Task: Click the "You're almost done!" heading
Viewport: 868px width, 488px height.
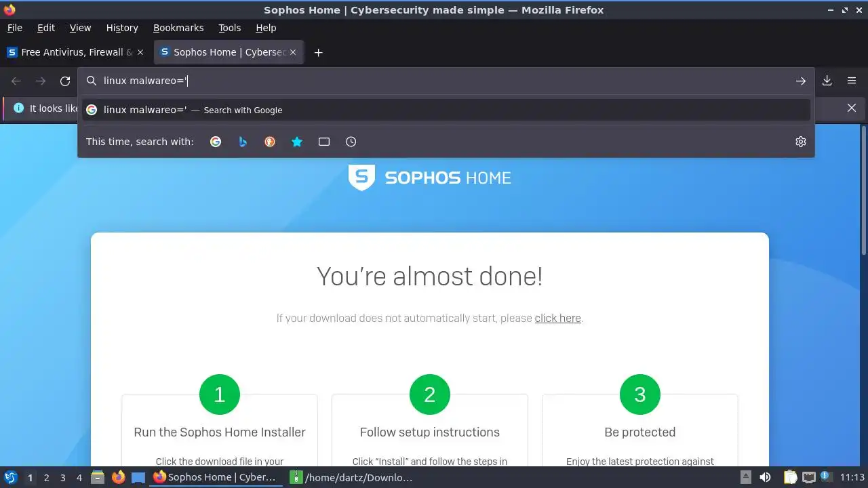Action: [x=430, y=276]
